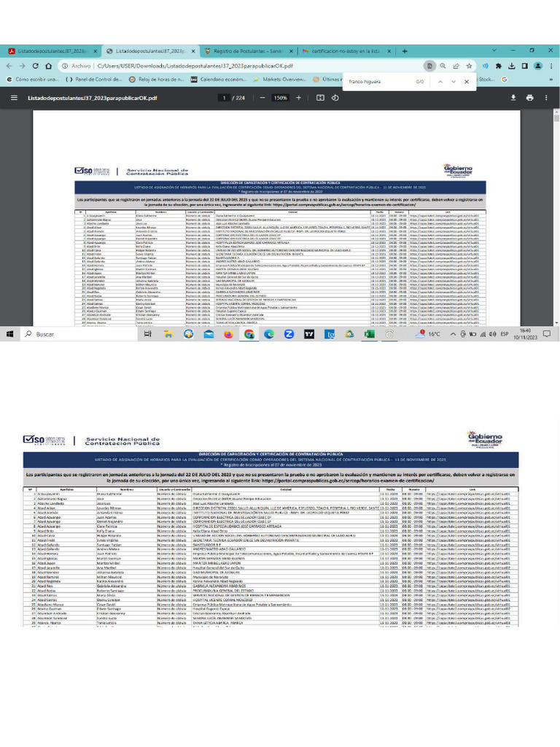Screen dimensions: 560x747
Task: Go to next find result
Action: tap(454, 82)
